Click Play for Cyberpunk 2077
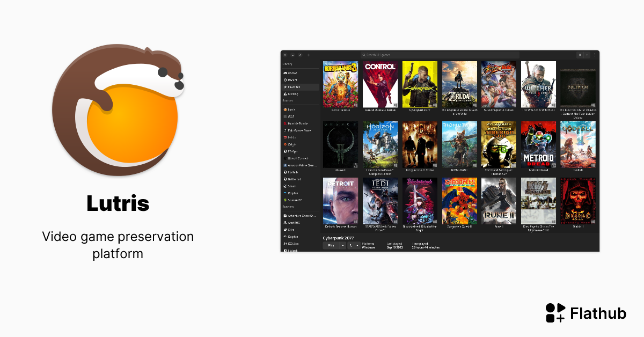644x337 pixels. 331,246
